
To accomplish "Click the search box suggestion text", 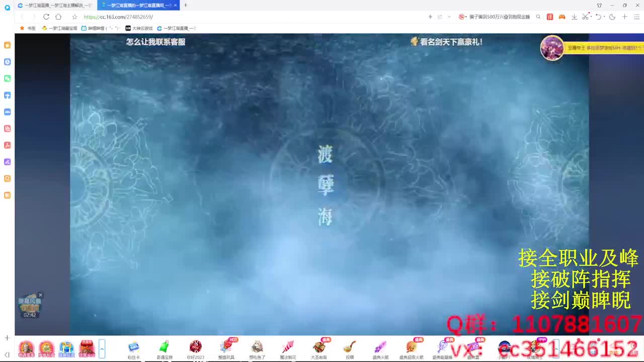I will click(500, 17).
